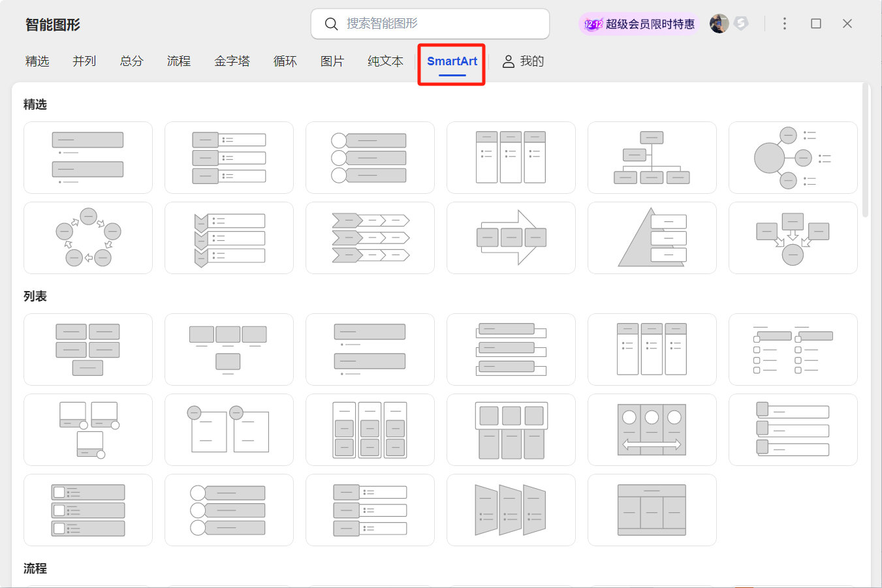882x588 pixels.
Task: Select the chevron arrows process layout
Action: pos(370,238)
